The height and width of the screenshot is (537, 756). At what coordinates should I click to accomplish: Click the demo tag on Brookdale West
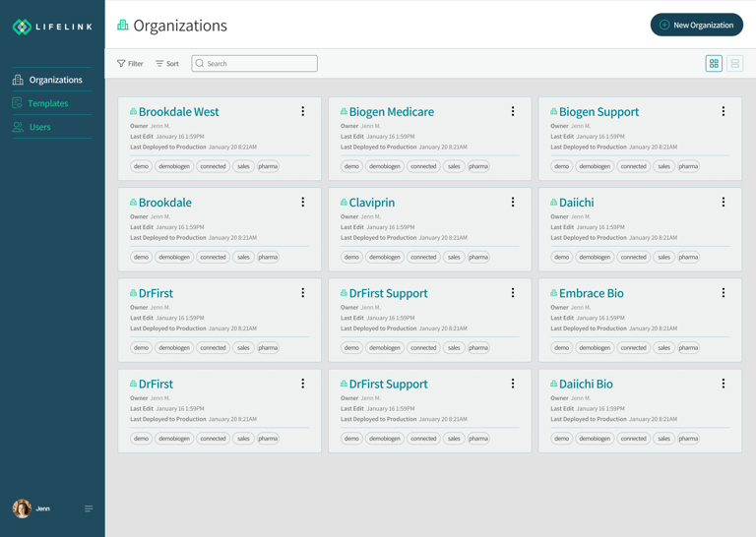click(x=142, y=166)
